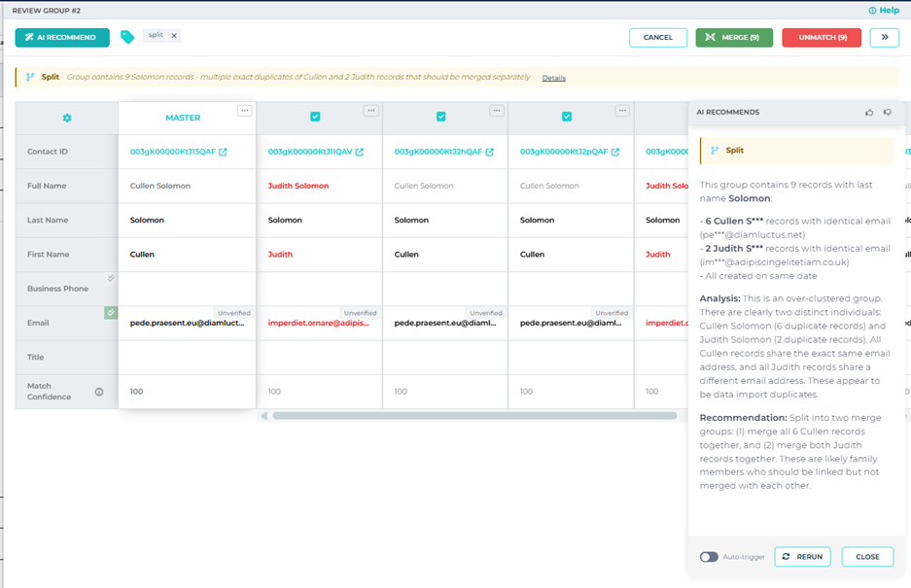Merge the 9 records with the MERGE button
Viewport: 911px width, 588px height.
(733, 37)
